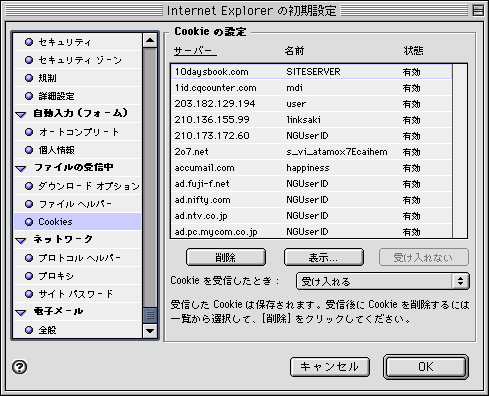Click the cookie list scrollbar
This screenshot has width=489, height=396.
tap(460, 151)
